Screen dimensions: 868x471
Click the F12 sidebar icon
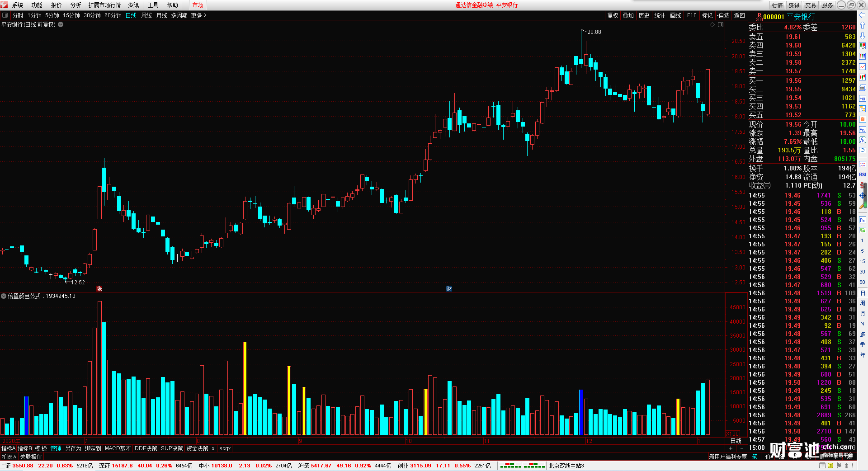point(863,130)
